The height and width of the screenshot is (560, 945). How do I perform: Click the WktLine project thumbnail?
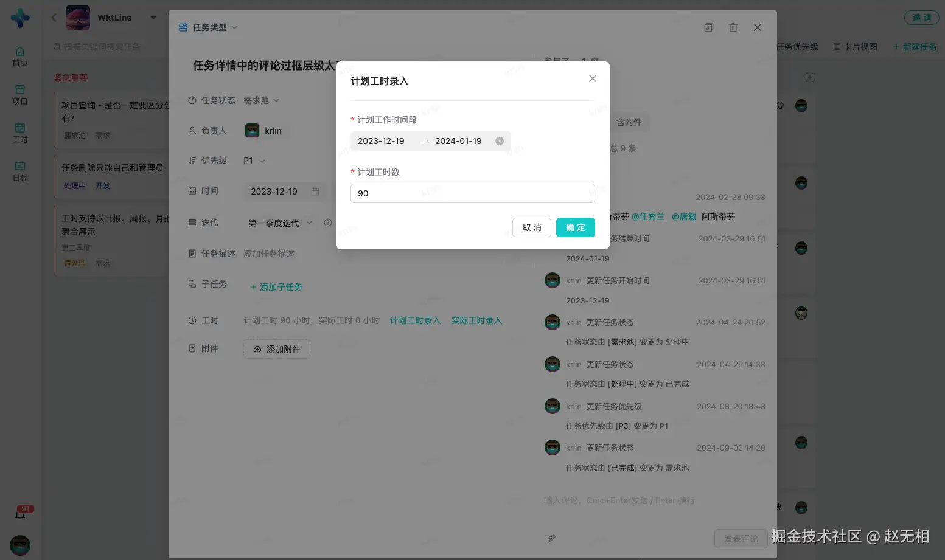click(x=78, y=18)
